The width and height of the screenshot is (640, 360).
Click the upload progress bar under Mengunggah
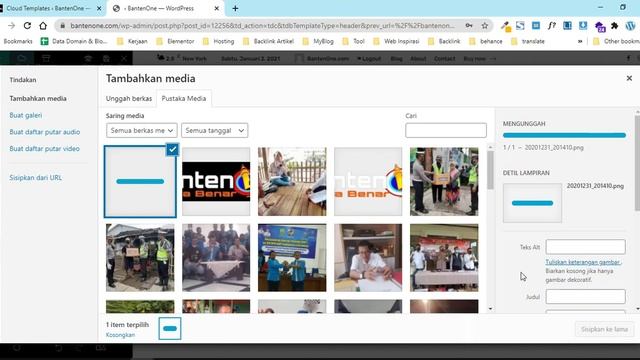(x=564, y=135)
